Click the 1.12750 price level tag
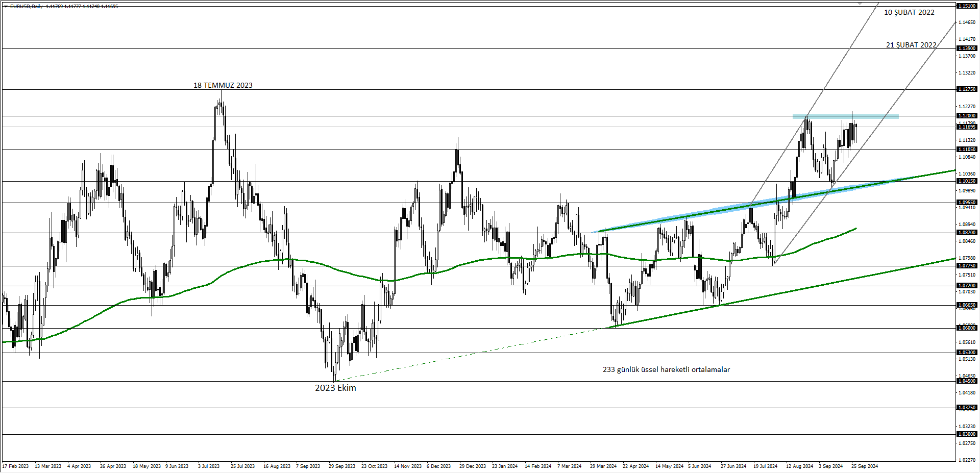Viewport: 980px width, 473px height. coord(967,89)
